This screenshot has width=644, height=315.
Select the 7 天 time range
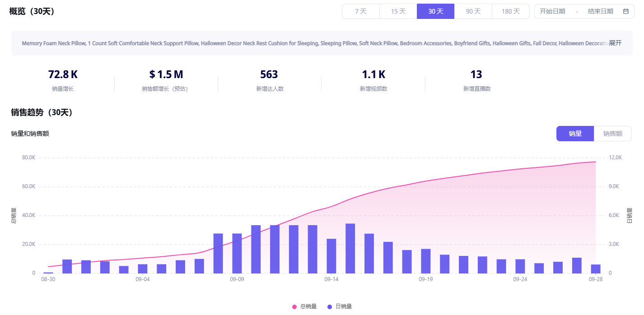tap(360, 11)
